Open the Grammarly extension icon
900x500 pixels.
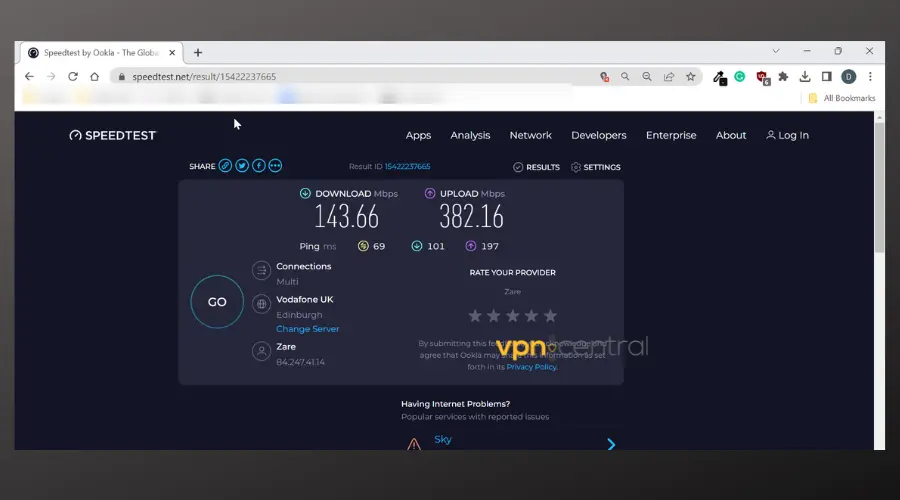[x=740, y=76]
